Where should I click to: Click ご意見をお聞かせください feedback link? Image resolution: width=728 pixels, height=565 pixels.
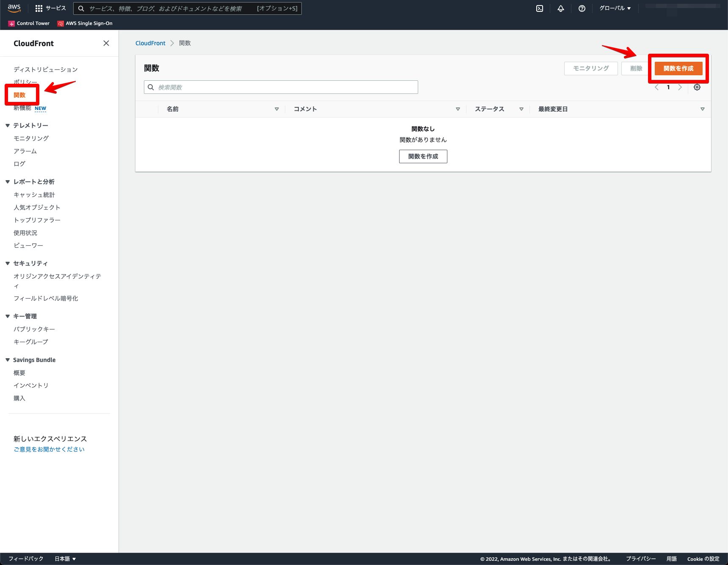pos(49,449)
